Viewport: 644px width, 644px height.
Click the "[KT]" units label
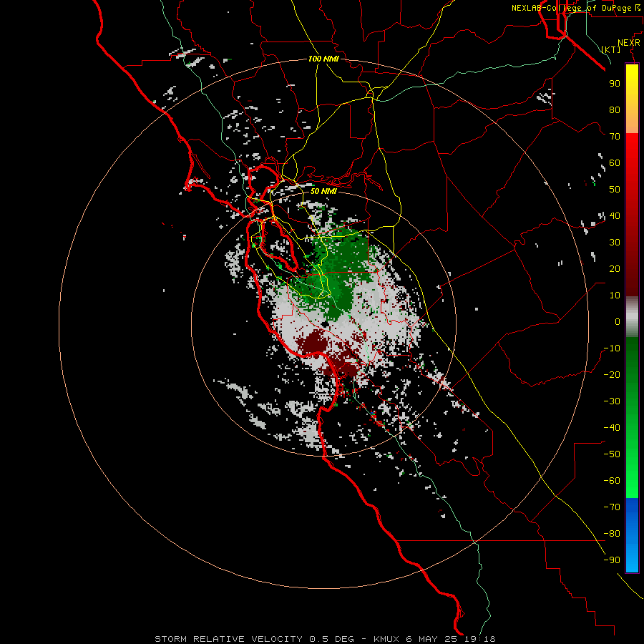[x=611, y=49]
